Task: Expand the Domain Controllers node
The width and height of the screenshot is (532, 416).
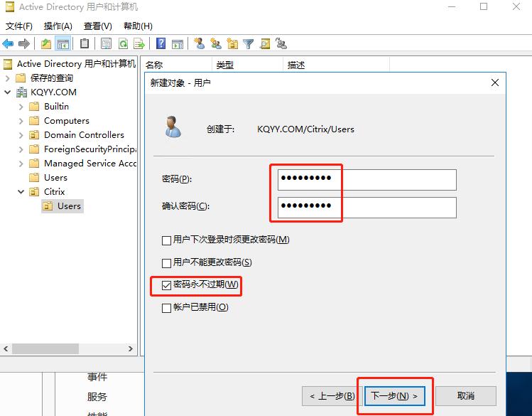Action: coord(21,135)
